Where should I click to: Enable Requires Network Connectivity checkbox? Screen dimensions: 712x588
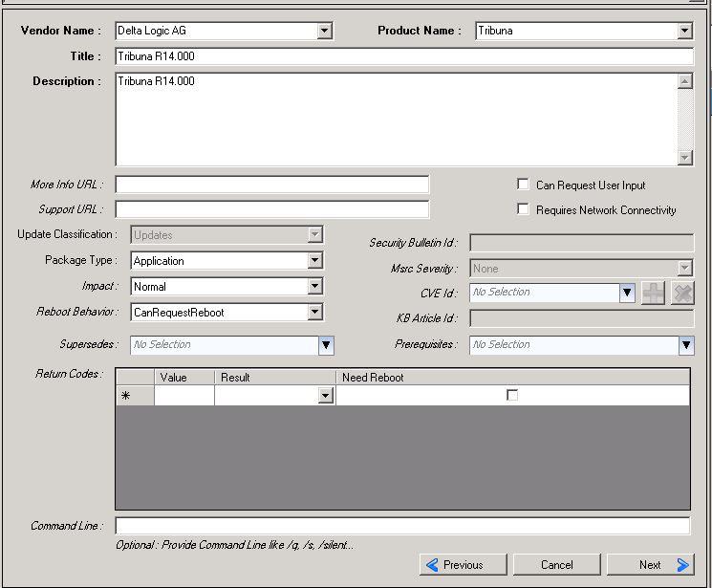tap(523, 209)
